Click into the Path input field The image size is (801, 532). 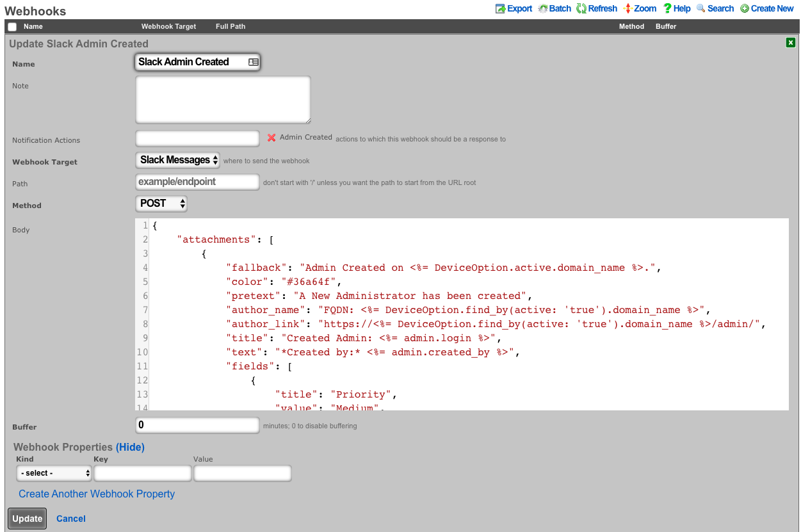click(197, 182)
